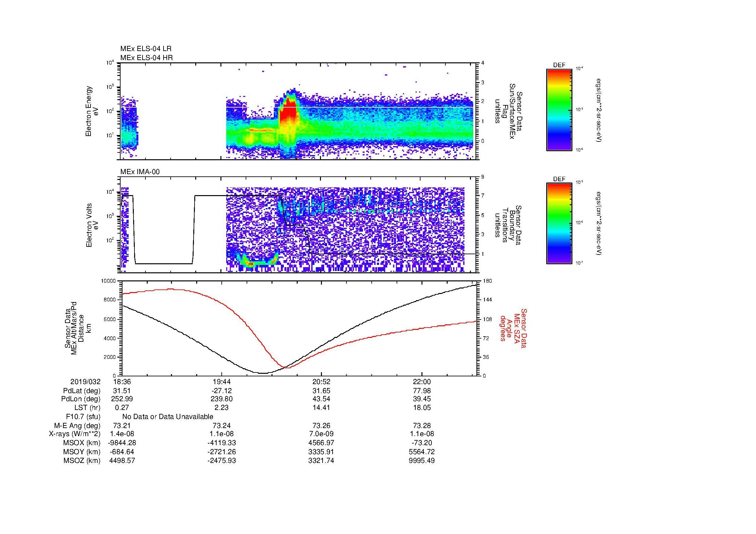Click the 'PdLon (deg)' row label
The image size is (756, 534).
point(81,399)
